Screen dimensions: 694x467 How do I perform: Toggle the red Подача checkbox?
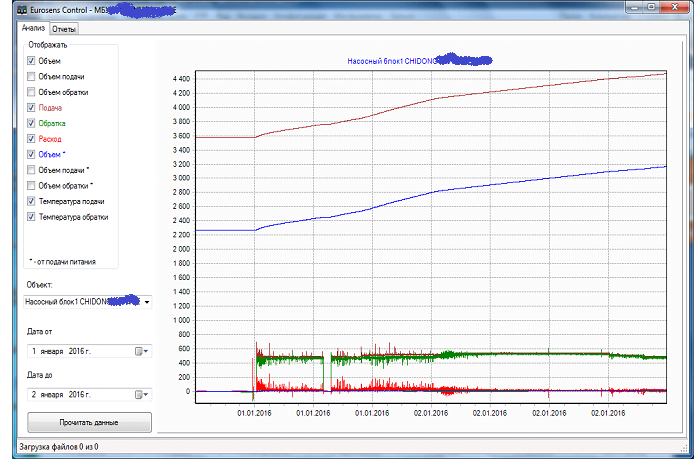[31, 107]
